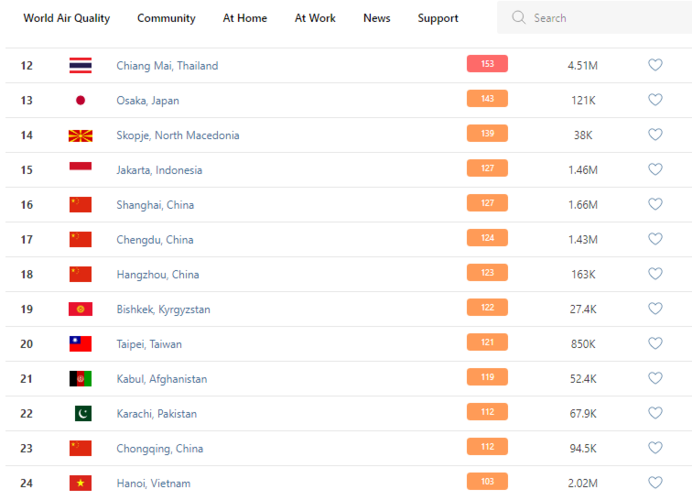Toggle favorite heart for Skopje row

[x=655, y=135]
